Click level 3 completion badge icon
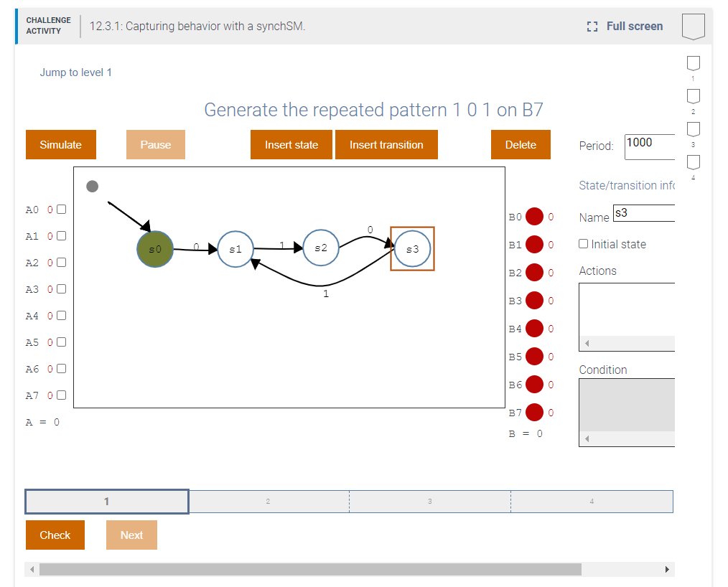This screenshot has height=587, width=728. [693, 129]
